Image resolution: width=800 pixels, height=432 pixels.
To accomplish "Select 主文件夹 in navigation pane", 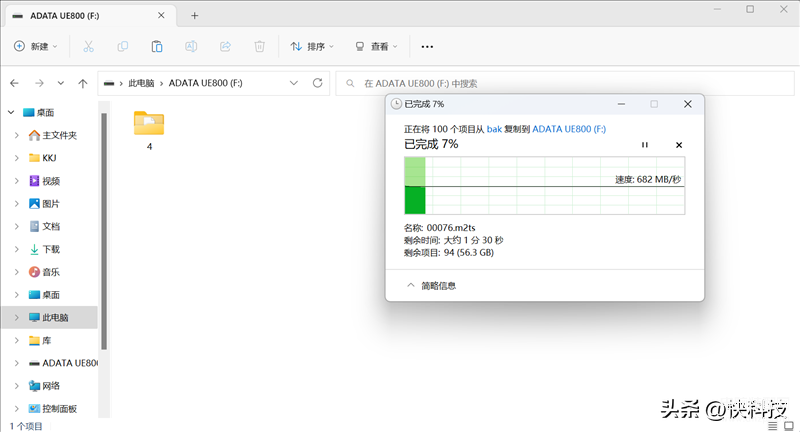I will [53, 135].
